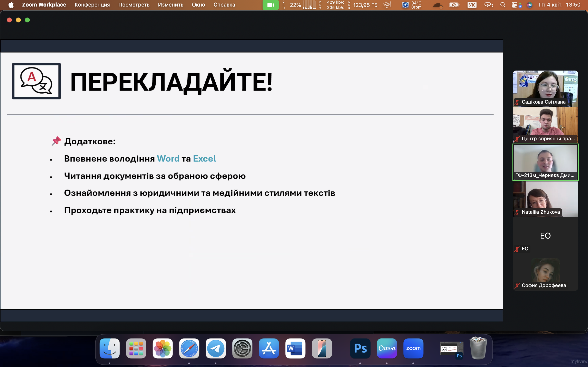
Task: Open the Посмотреть menu
Action: 134,5
